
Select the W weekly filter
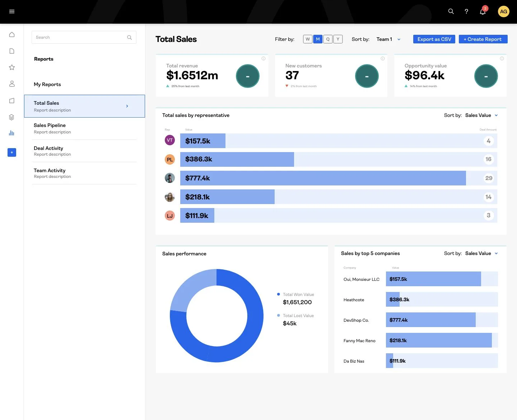click(307, 39)
